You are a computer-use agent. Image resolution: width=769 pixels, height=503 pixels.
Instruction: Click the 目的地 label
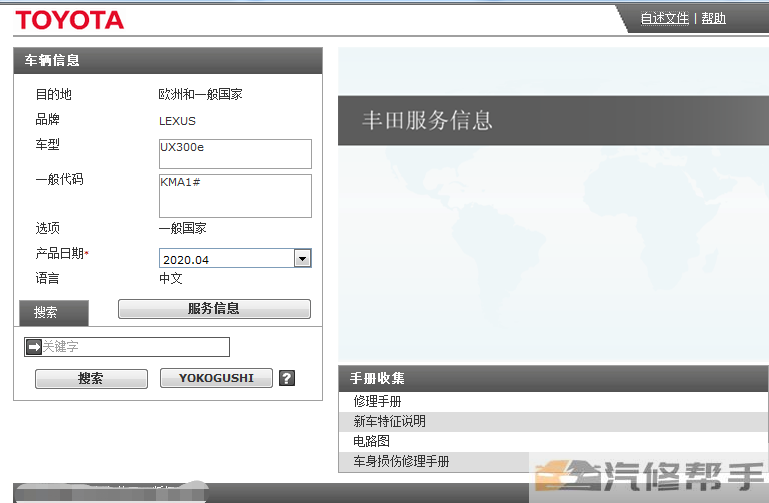coord(53,94)
